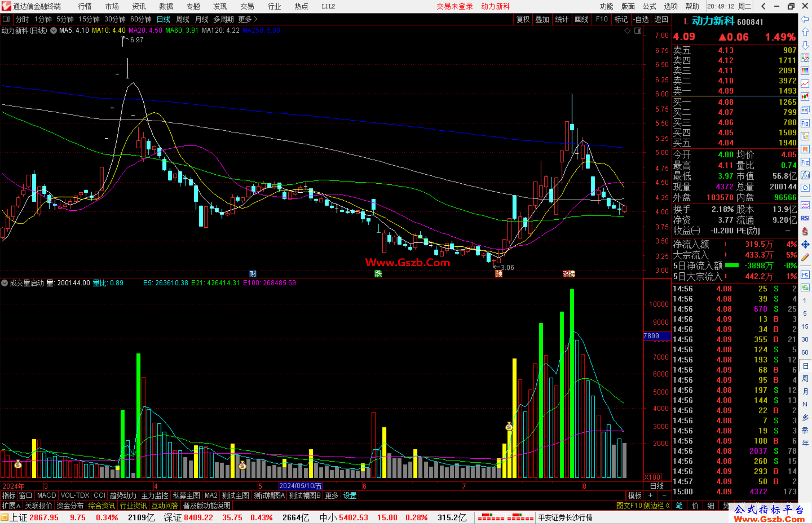The image size is (812, 524).
Task: Select the pencil drawing tool icon
Action: tap(805, 257)
